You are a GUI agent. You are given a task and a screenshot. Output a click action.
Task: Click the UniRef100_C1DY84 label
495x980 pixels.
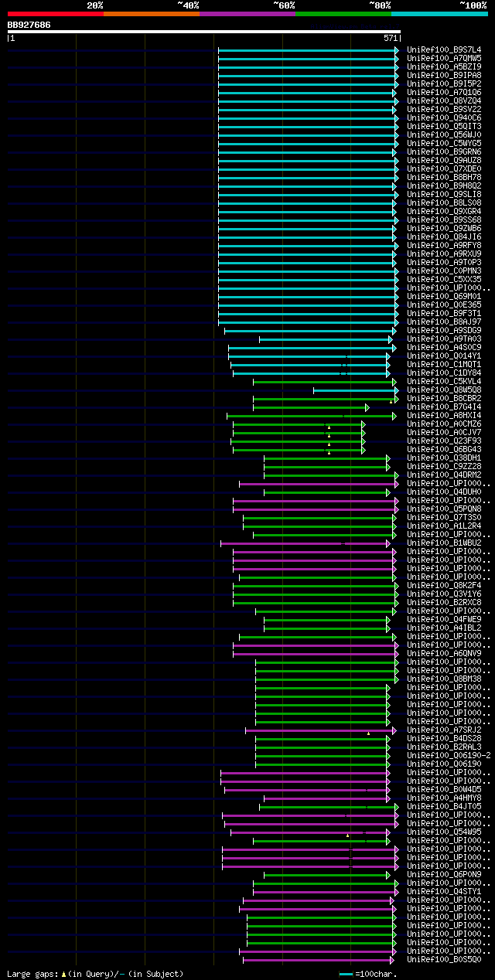point(444,373)
